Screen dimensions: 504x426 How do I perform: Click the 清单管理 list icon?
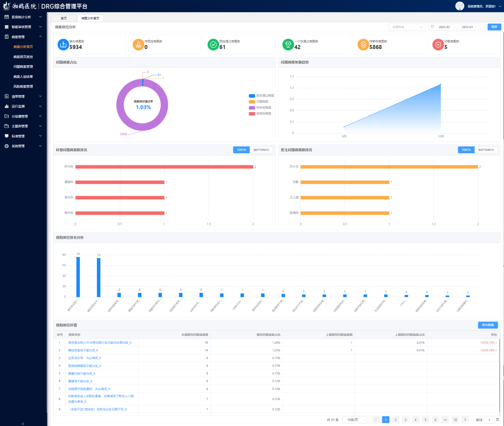coord(7,96)
